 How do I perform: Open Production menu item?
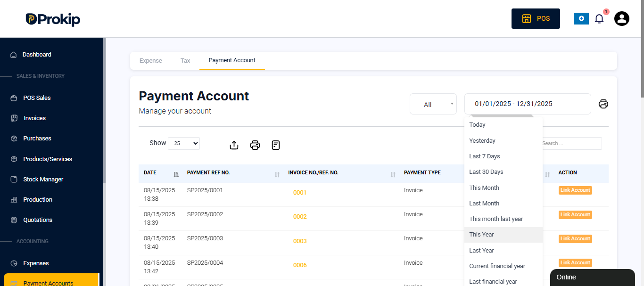[x=38, y=200]
